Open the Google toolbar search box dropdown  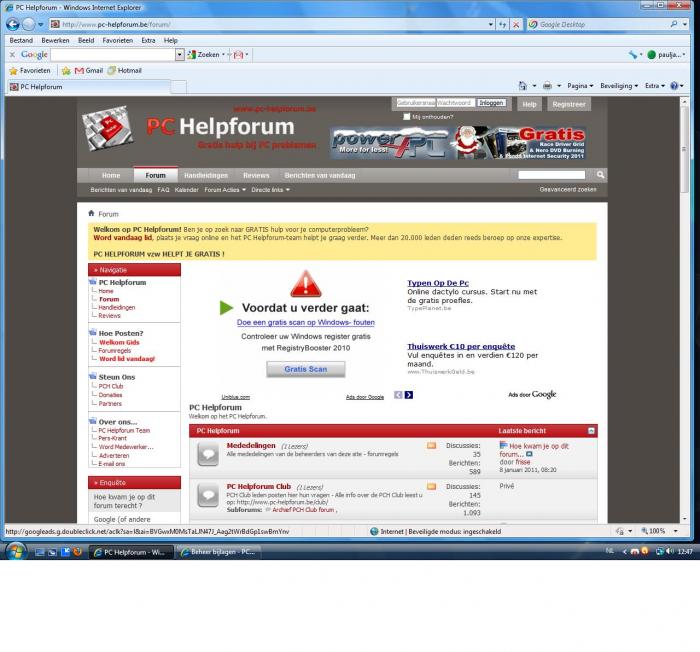[x=179, y=54]
